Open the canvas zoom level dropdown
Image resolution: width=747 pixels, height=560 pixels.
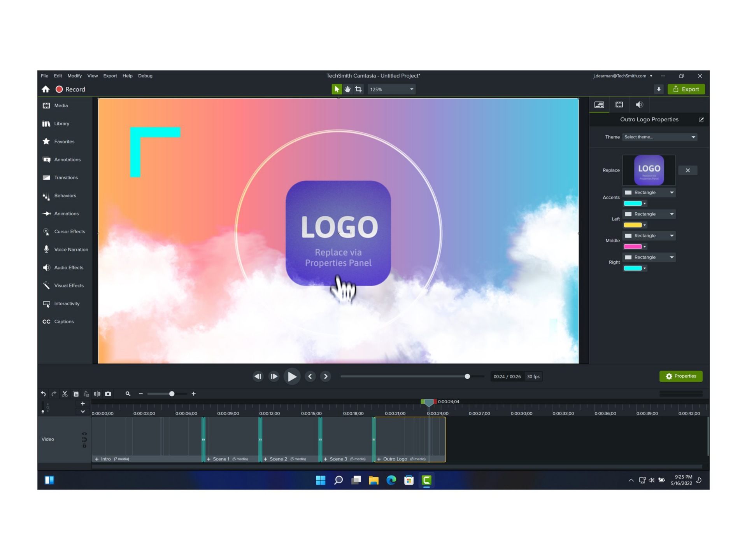point(391,89)
